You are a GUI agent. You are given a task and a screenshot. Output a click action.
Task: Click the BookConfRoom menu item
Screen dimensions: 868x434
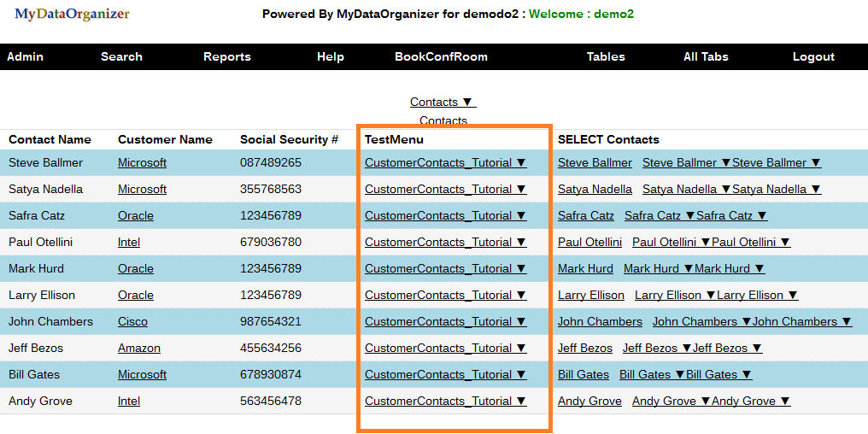441,56
